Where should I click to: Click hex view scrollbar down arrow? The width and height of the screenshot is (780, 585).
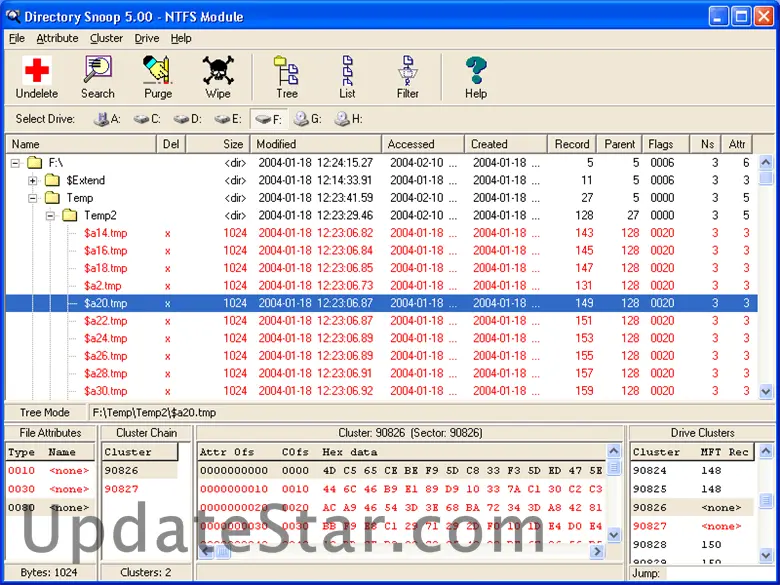click(x=614, y=535)
